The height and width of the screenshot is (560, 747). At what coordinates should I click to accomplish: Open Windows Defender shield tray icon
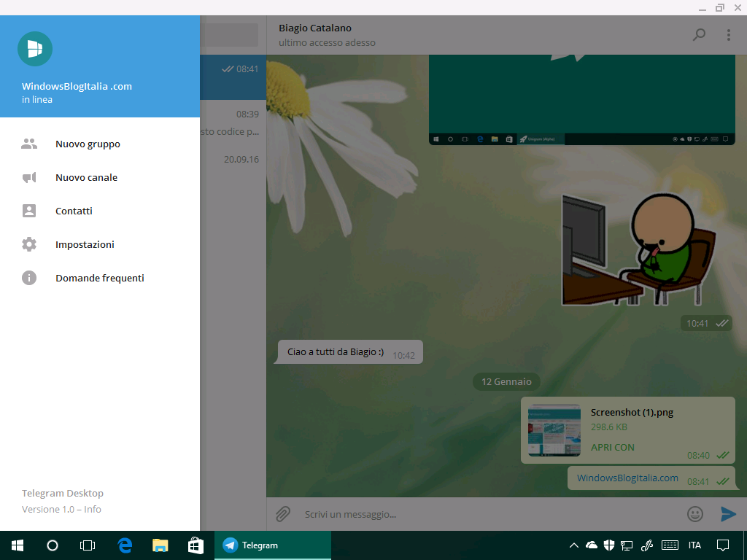coord(609,545)
